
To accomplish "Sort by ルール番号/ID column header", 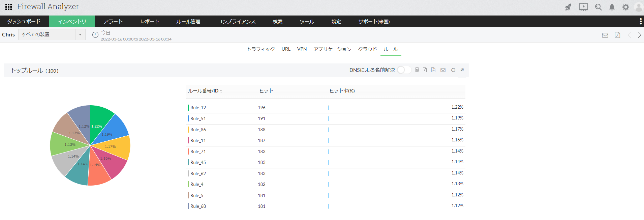I will coord(203,91).
